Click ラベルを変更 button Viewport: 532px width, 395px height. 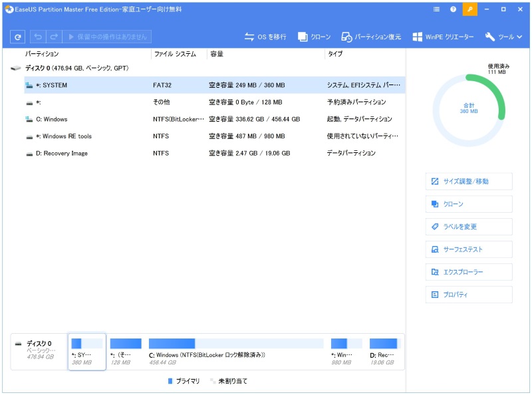(469, 227)
